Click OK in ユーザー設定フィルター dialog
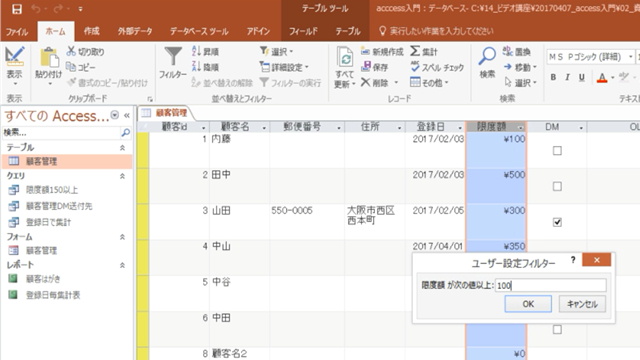Viewport: 640px width, 360px height. 528,304
